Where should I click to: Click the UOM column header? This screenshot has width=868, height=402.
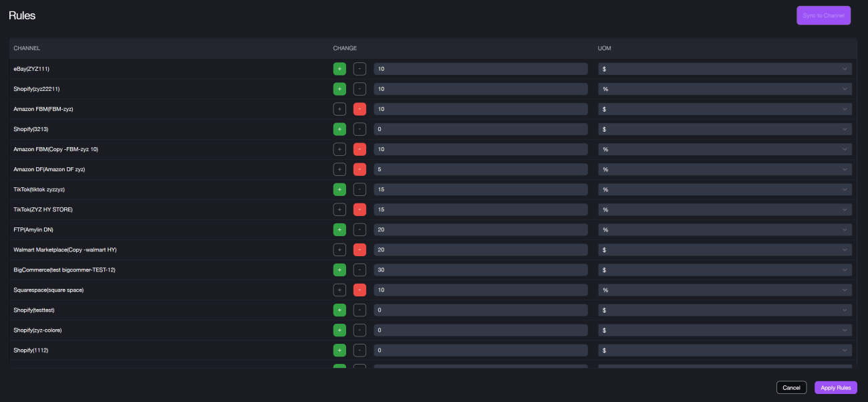604,48
